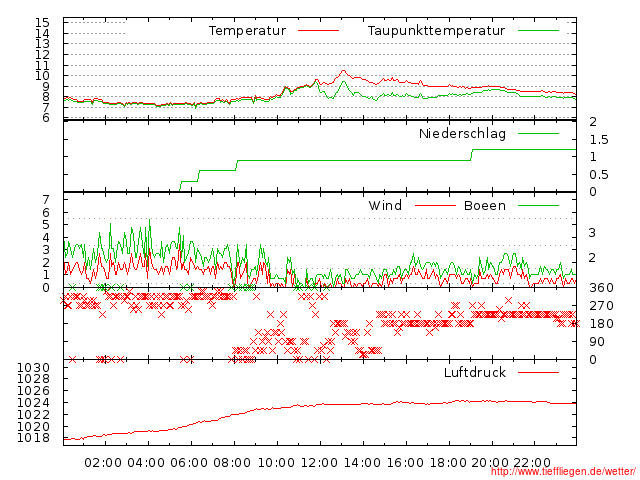Click the 04:00 time axis label

[146, 463]
